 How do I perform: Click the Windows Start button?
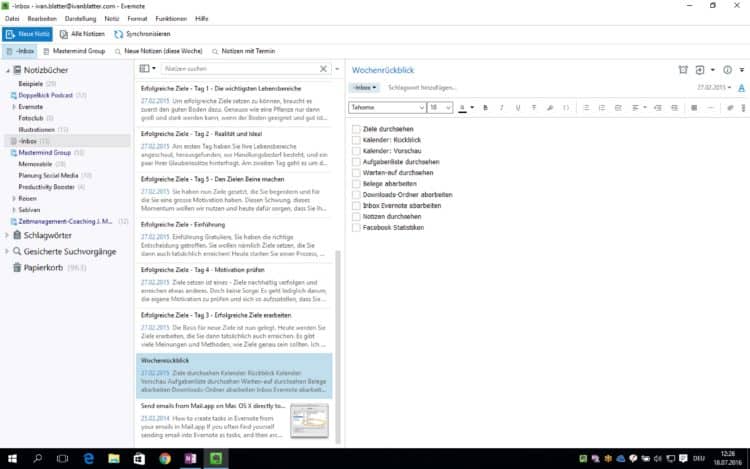click(x=12, y=458)
